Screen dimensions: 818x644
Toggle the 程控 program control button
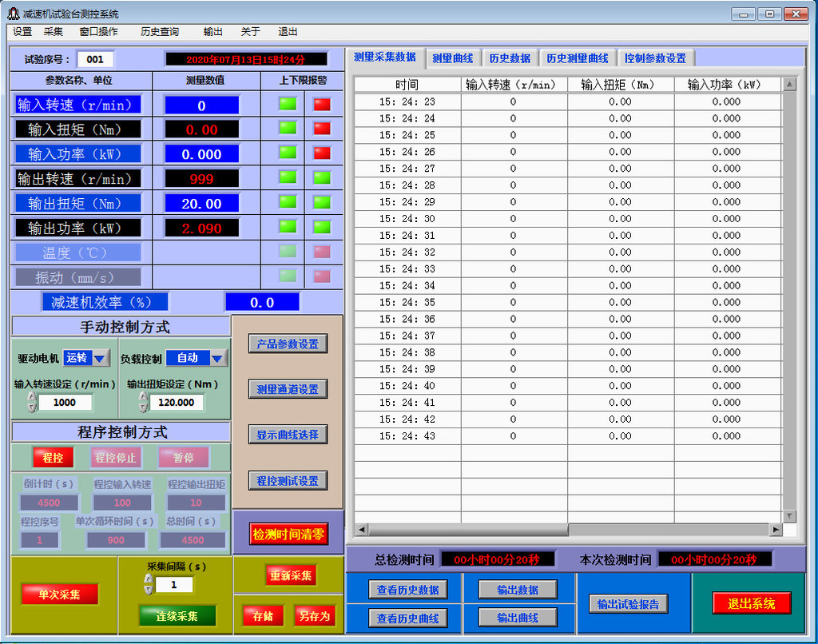click(x=53, y=458)
